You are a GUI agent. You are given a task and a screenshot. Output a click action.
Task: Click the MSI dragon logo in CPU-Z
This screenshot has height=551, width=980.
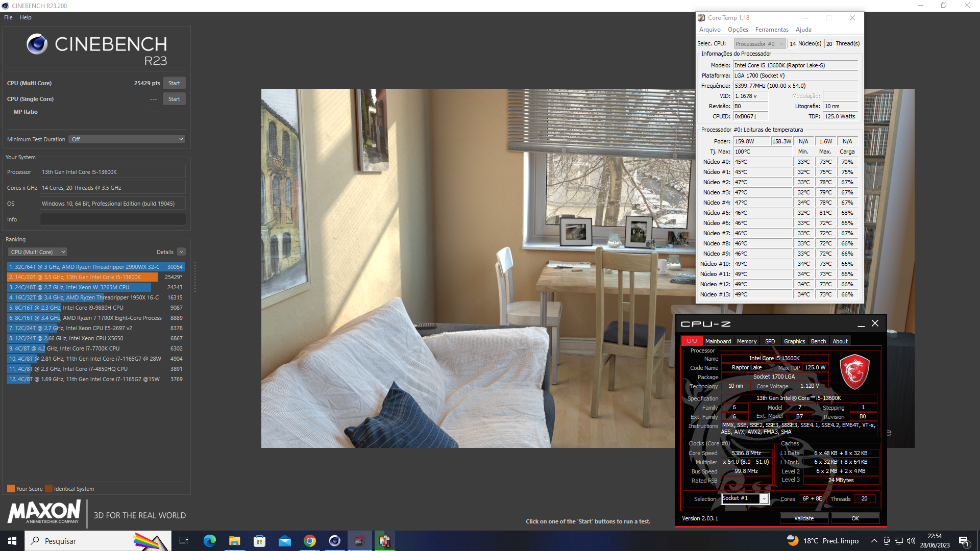point(854,372)
